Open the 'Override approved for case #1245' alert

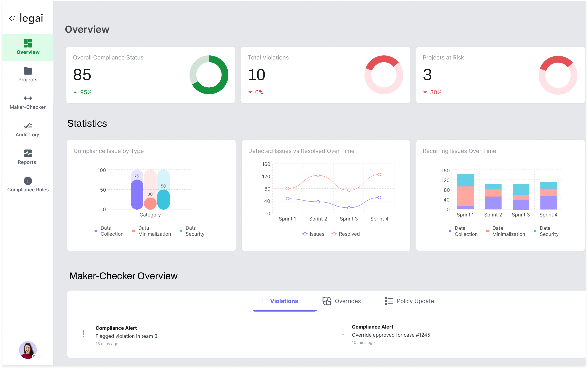pyautogui.click(x=391, y=335)
